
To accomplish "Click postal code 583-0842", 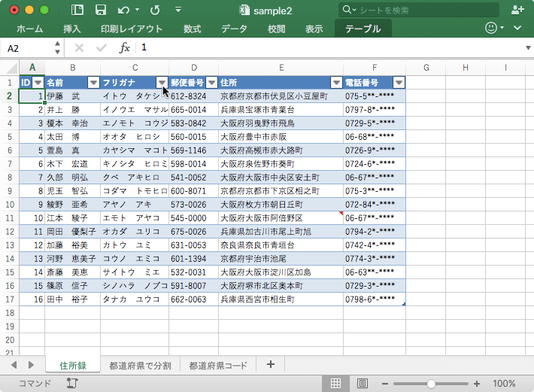I will pyautogui.click(x=193, y=123).
